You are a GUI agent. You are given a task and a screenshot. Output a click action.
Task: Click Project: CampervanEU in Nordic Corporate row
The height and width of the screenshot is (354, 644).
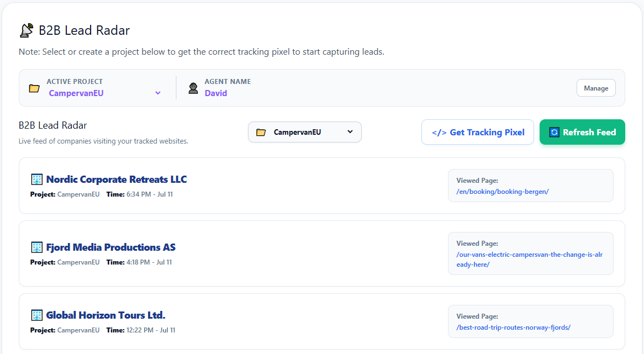tap(65, 194)
